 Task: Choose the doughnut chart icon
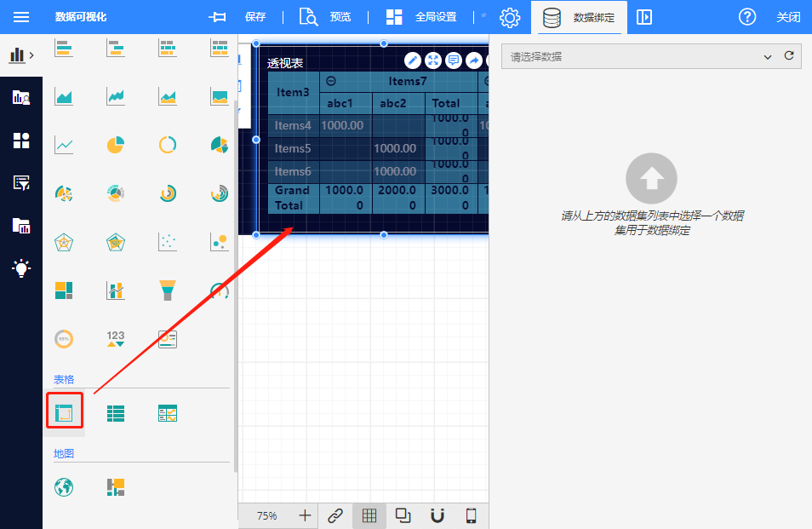tap(167, 145)
